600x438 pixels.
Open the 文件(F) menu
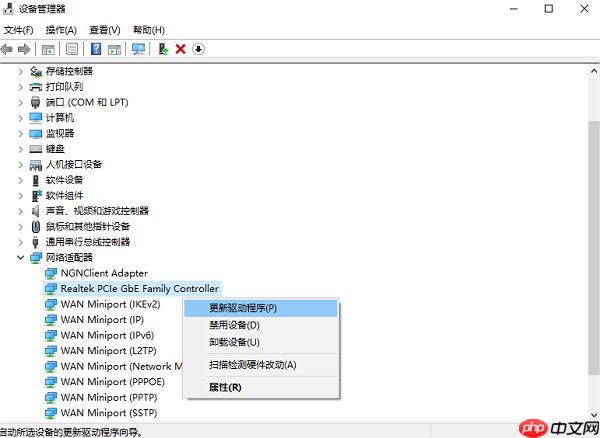pos(18,30)
